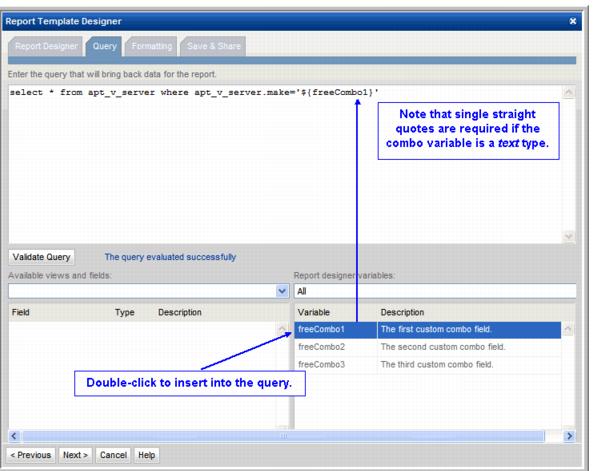Click the variables list scroll up arrow
This screenshot has width=597, height=471.
(568, 329)
